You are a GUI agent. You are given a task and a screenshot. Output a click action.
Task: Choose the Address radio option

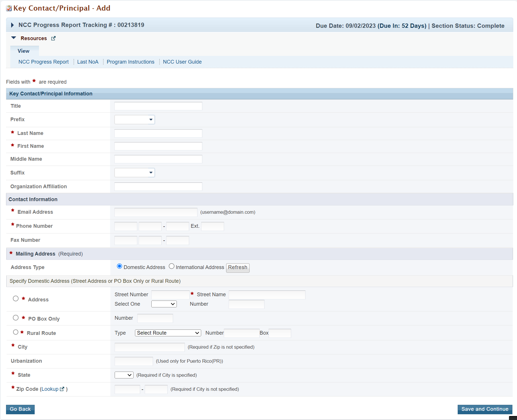point(16,299)
